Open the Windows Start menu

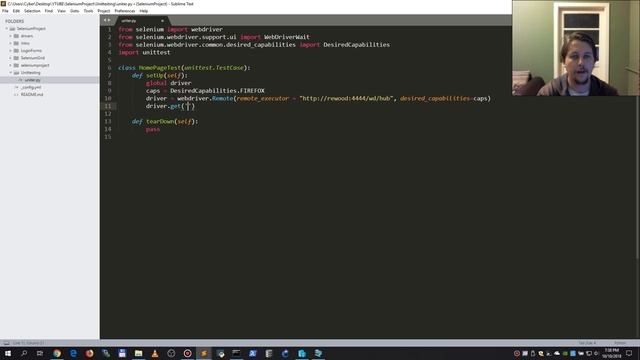coord(8,353)
